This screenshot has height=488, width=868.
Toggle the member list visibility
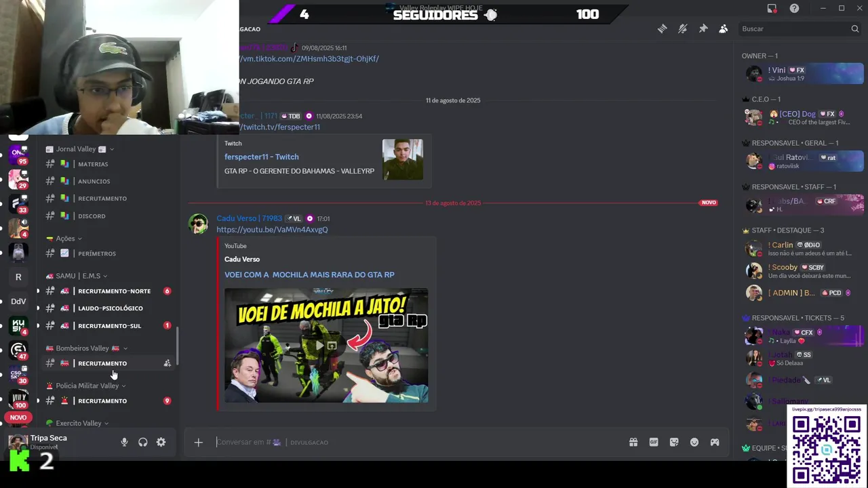click(x=724, y=28)
